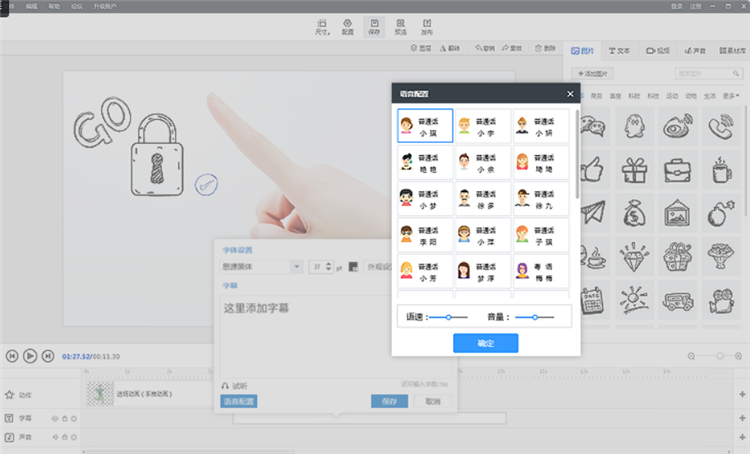Open the 预览 preview icon in top toolbar

400,26
